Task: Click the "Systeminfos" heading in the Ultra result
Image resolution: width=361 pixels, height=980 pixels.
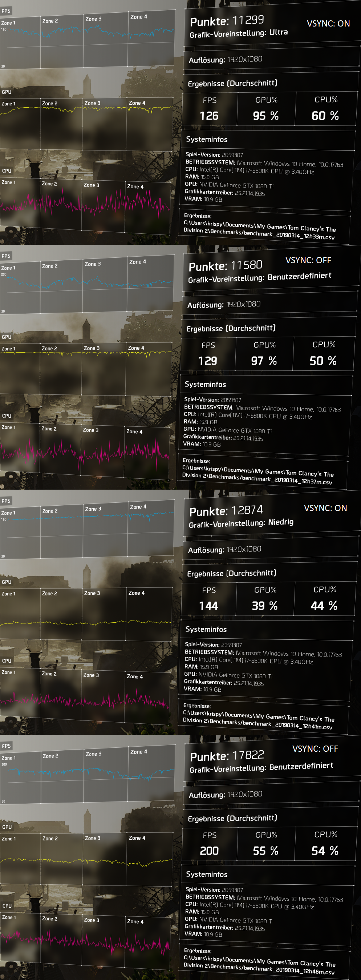Action: click(x=207, y=140)
